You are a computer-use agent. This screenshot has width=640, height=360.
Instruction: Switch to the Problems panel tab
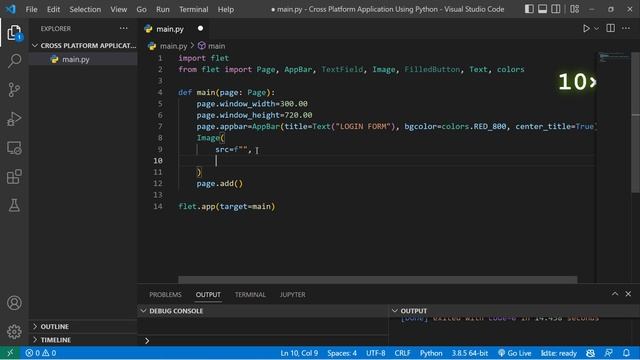165,294
